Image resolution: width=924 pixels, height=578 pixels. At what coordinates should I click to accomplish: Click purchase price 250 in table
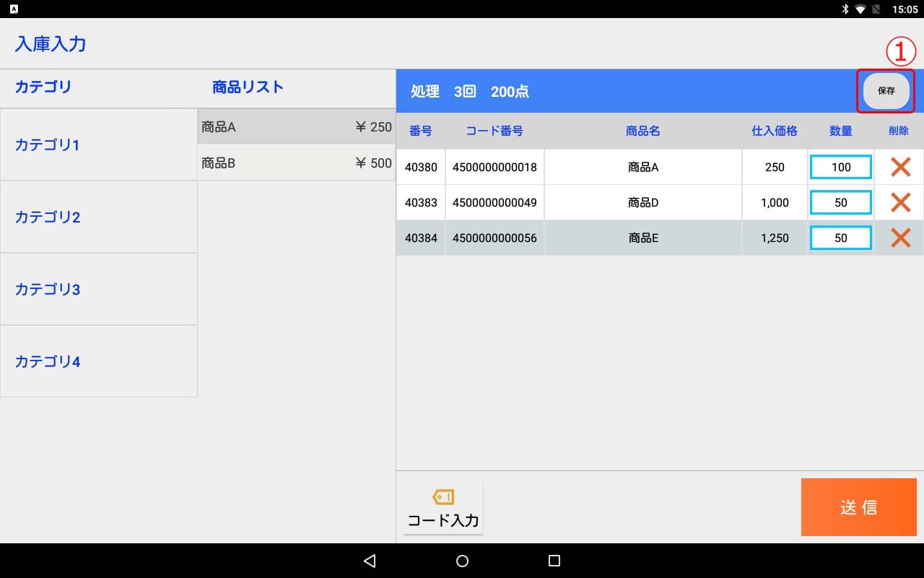[x=775, y=167]
